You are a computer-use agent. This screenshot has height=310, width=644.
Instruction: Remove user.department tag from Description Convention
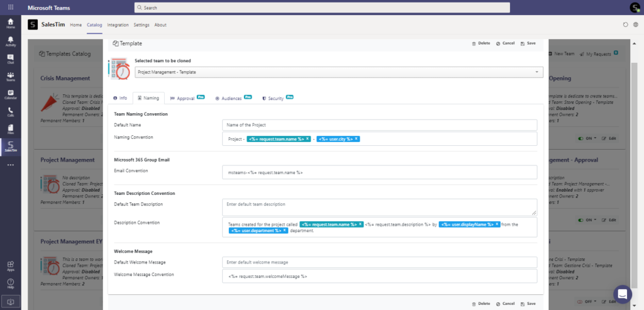[285, 230]
